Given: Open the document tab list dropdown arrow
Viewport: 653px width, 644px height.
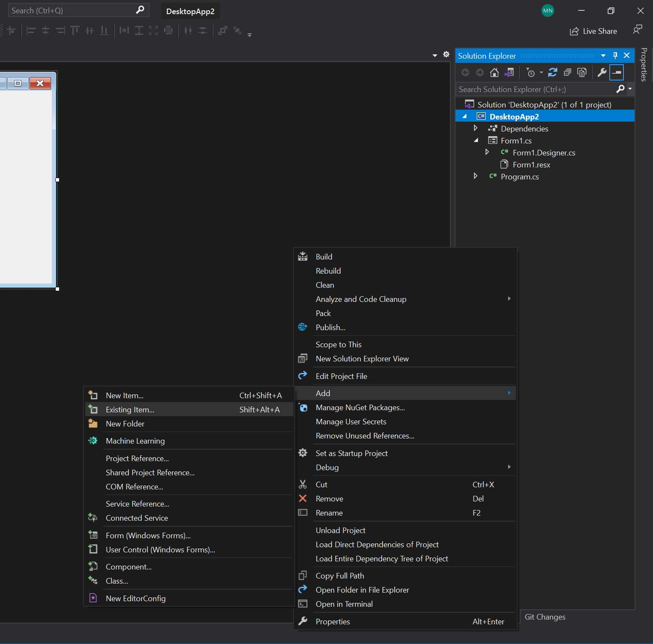Looking at the screenshot, I should (435, 55).
